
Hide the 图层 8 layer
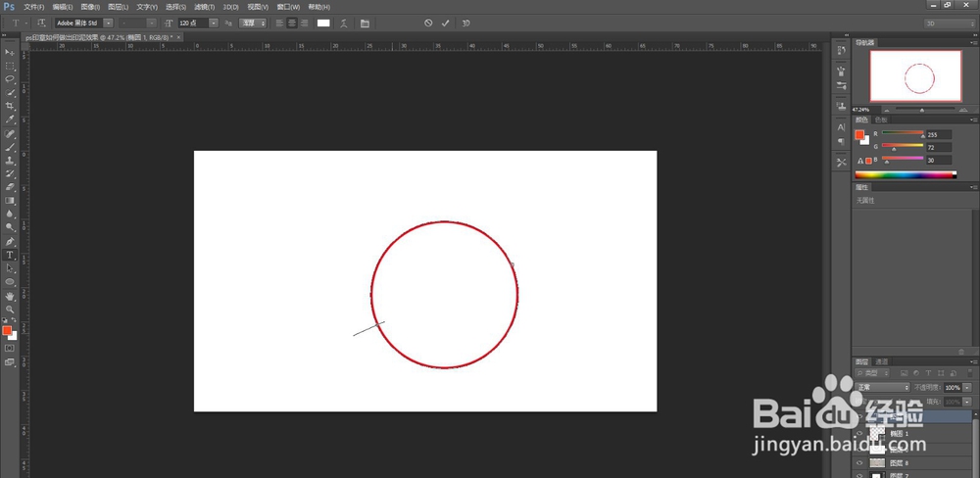coord(859,463)
